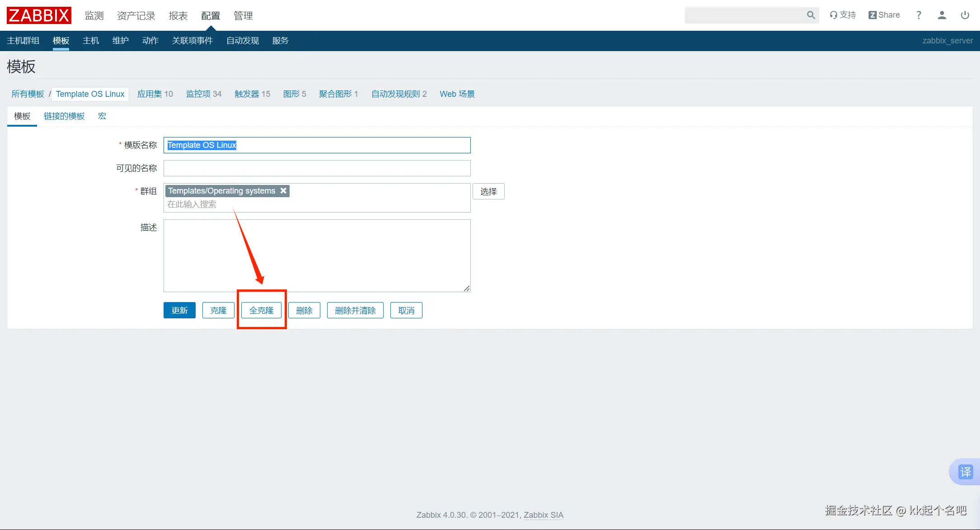
Task: Remove Templates/Operating systems group tag
Action: click(x=283, y=190)
